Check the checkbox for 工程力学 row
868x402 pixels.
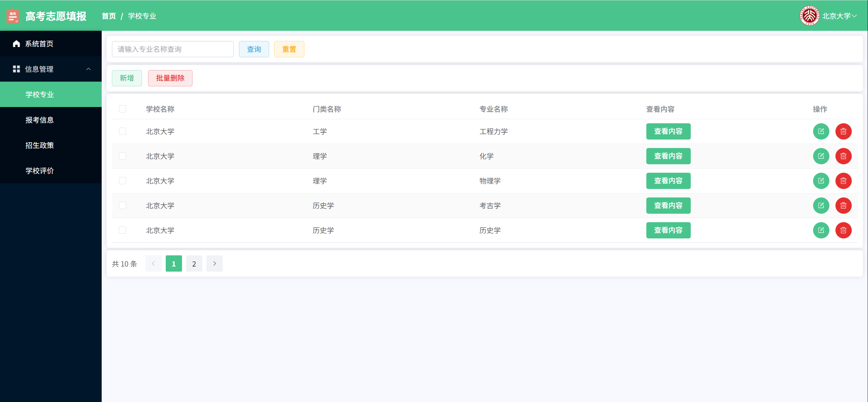[122, 131]
